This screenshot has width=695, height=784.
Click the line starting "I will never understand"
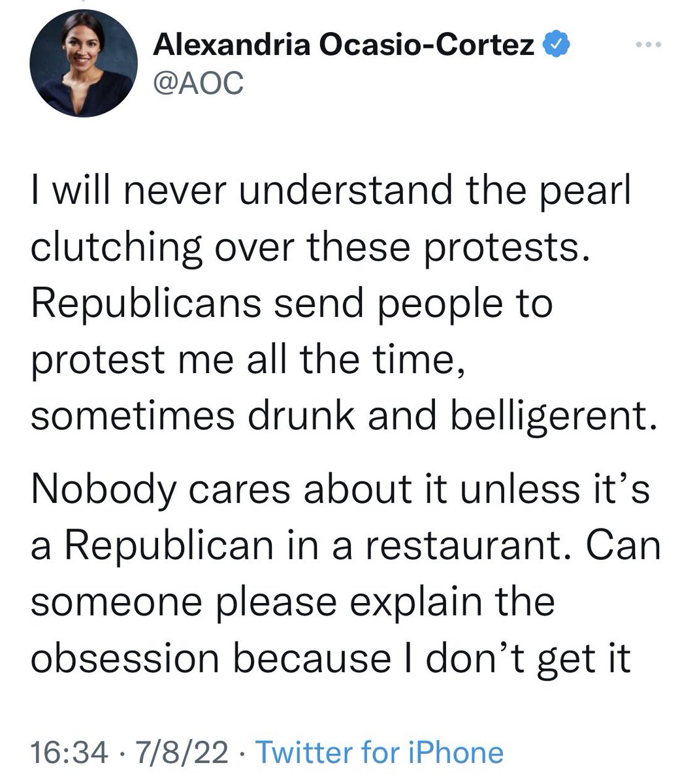click(331, 191)
